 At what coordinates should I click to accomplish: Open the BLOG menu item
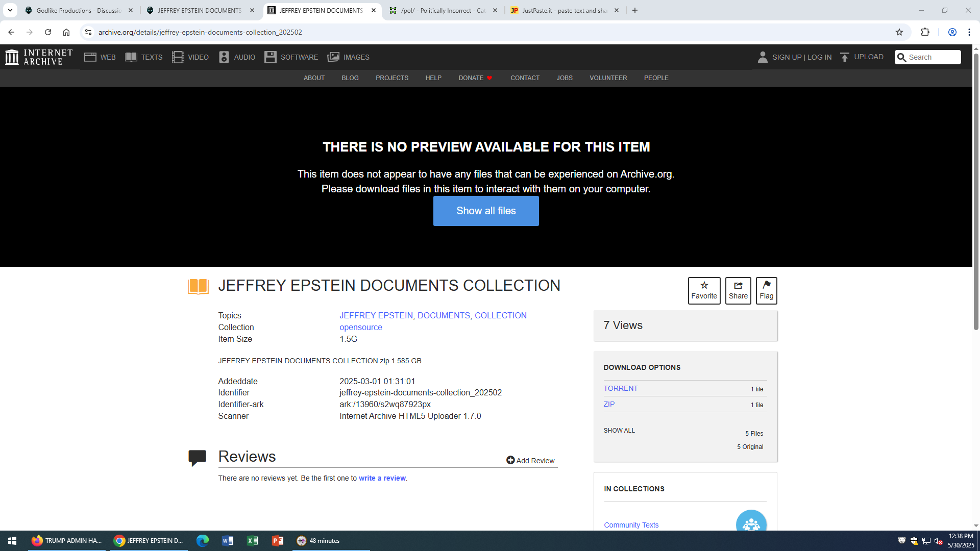[x=350, y=78]
